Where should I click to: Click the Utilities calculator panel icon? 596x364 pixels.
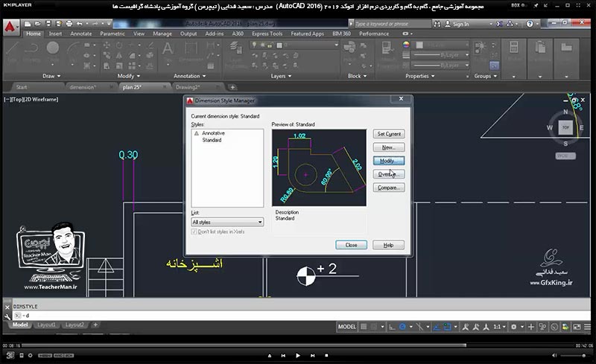point(514,48)
